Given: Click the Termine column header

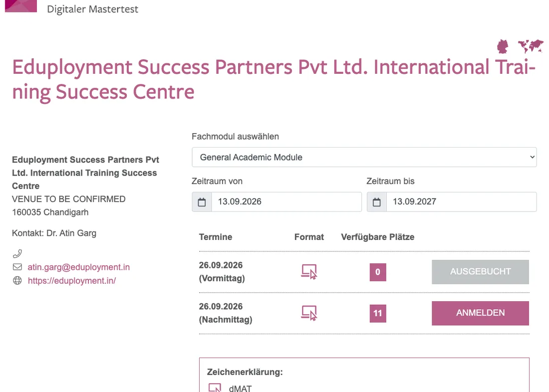Looking at the screenshot, I should coord(216,237).
